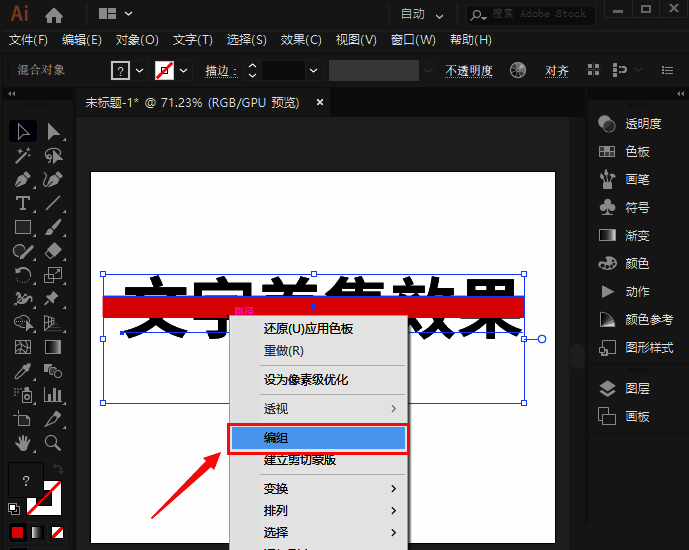Select the Shaper tool

(x=23, y=251)
